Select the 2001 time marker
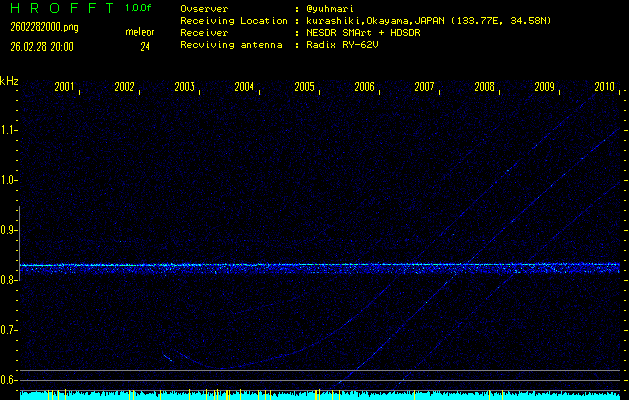This screenshot has width=629, height=400. click(64, 87)
